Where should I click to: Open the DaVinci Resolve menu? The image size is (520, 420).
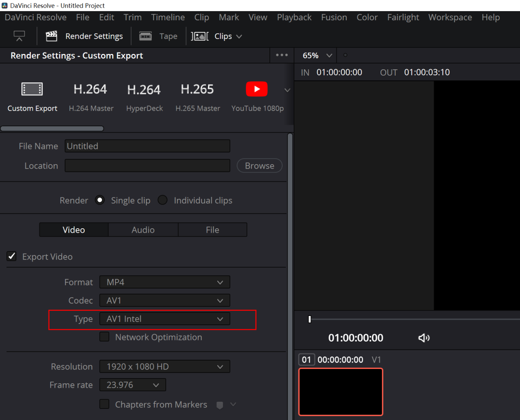(x=36, y=17)
